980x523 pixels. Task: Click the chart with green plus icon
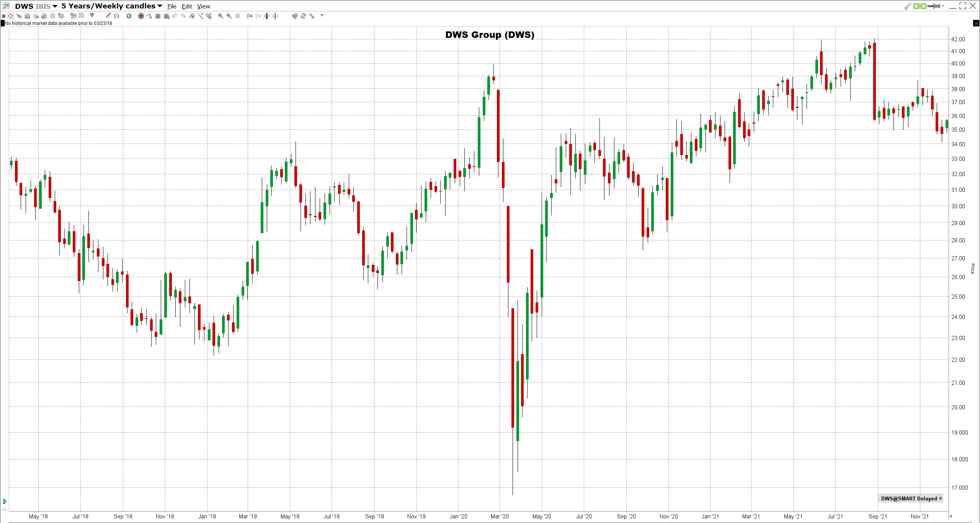tap(61, 16)
